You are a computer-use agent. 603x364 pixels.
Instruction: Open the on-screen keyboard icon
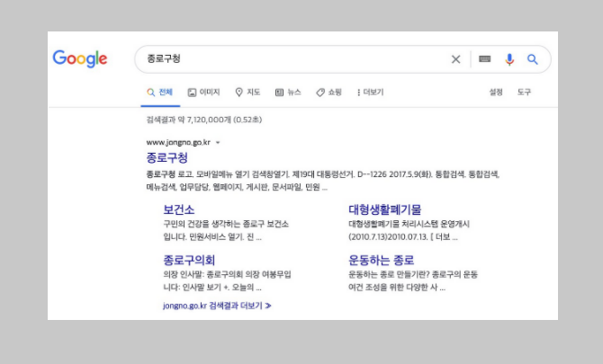coord(484,58)
